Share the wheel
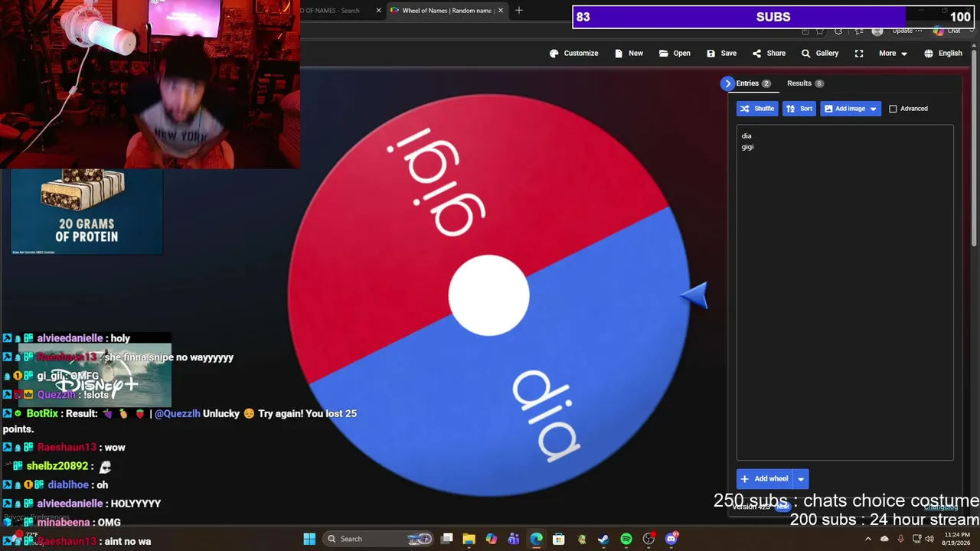 769,54
